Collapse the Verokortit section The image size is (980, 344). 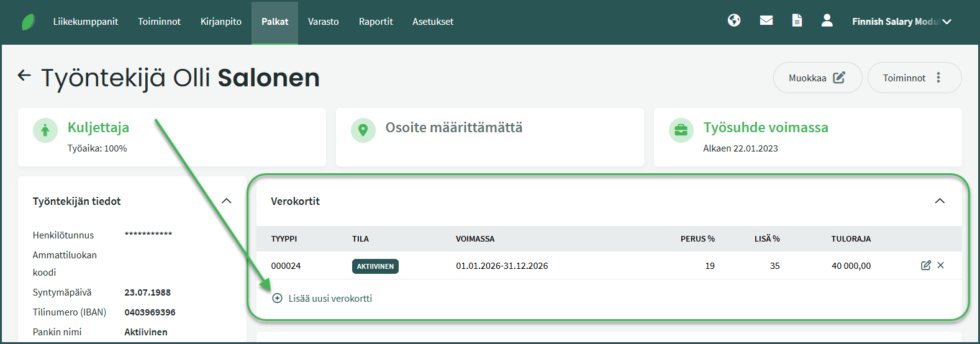pyautogui.click(x=940, y=201)
